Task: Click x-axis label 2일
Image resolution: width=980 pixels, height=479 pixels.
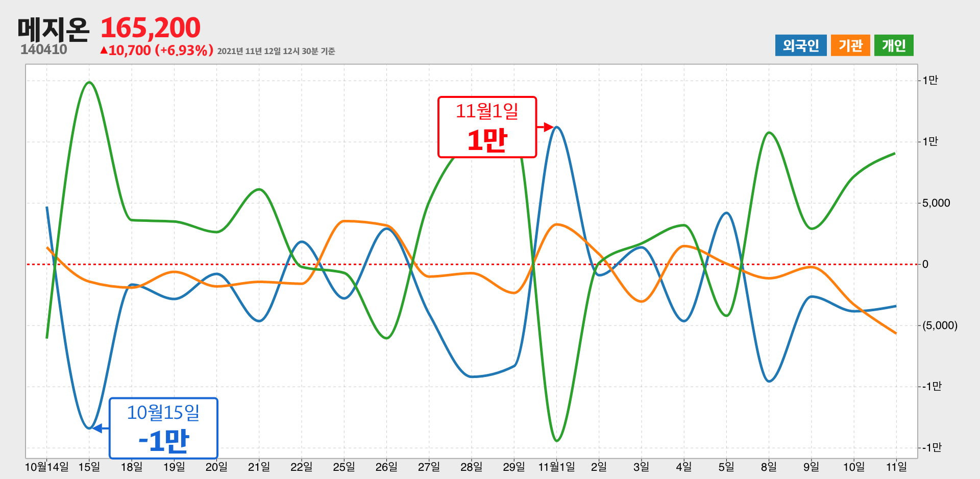Action: pyautogui.click(x=599, y=467)
